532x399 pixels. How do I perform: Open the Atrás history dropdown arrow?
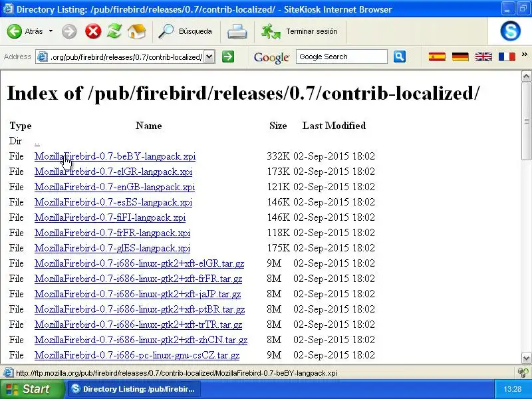click(x=51, y=31)
